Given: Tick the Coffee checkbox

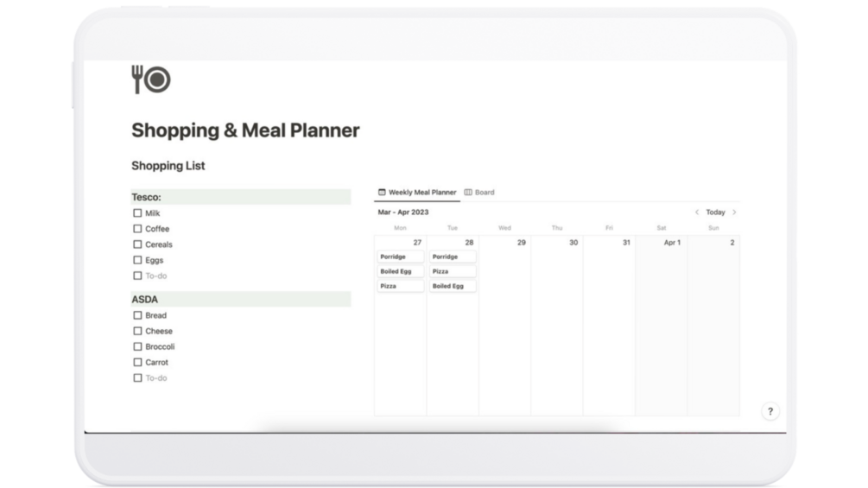Looking at the screenshot, I should point(137,229).
